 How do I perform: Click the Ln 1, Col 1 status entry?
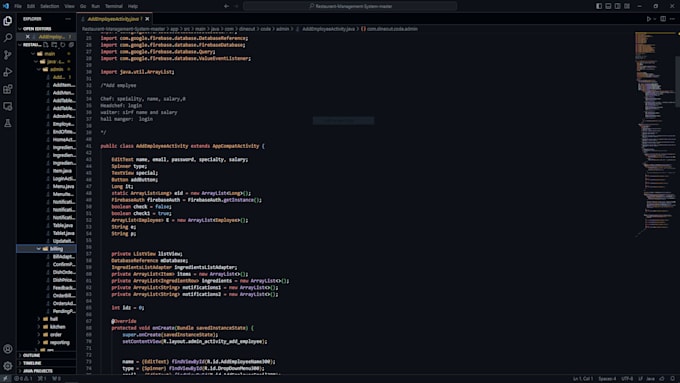pyautogui.click(x=583, y=379)
